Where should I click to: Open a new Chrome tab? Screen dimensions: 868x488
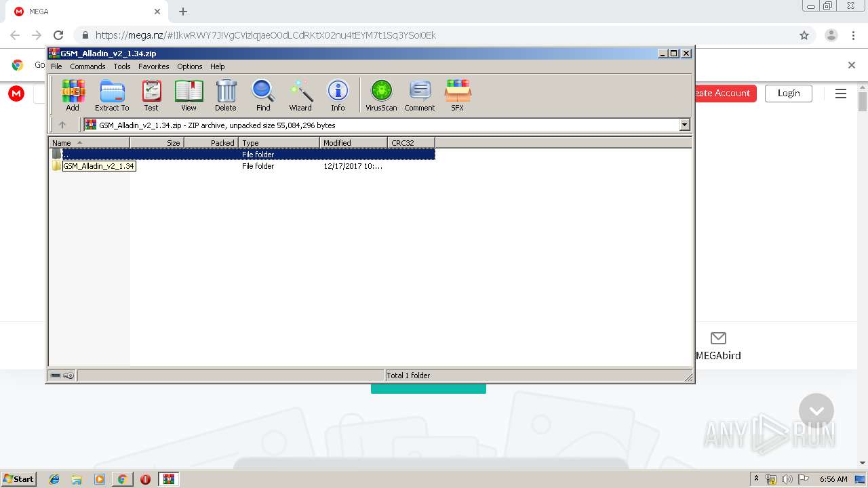pos(183,12)
